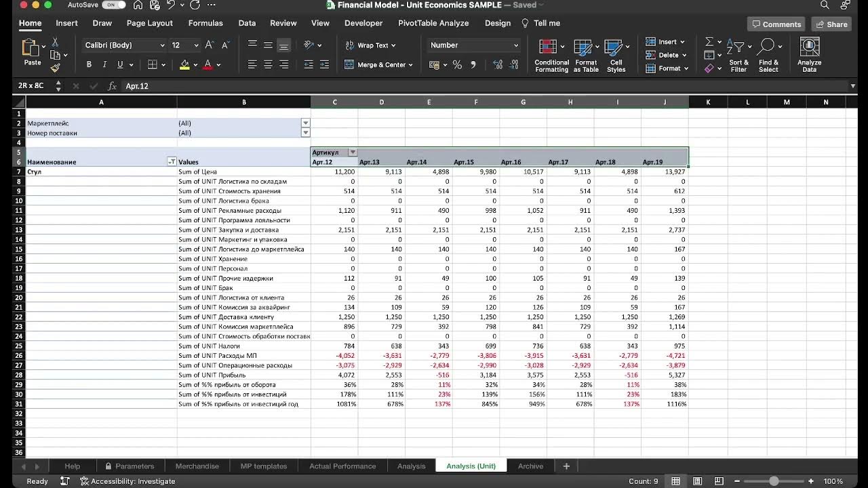The height and width of the screenshot is (488, 868).
Task: Open Analyze Data
Action: tap(809, 56)
